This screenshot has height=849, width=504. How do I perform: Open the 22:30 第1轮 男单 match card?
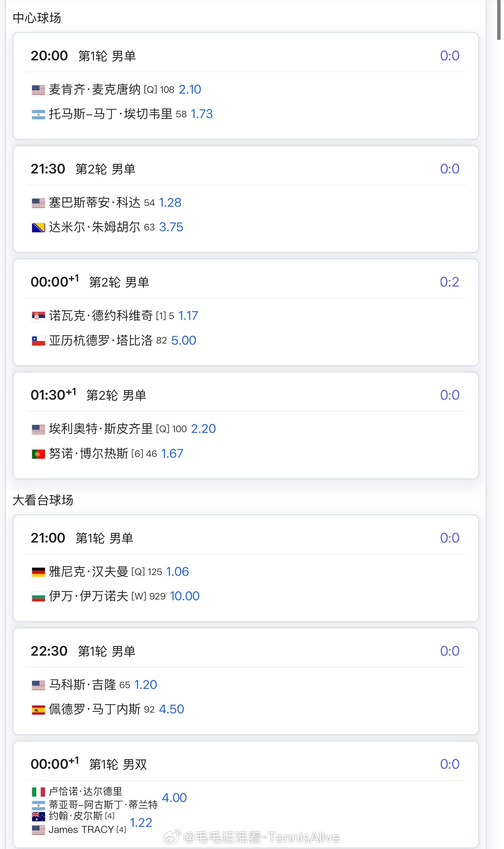pyautogui.click(x=246, y=681)
